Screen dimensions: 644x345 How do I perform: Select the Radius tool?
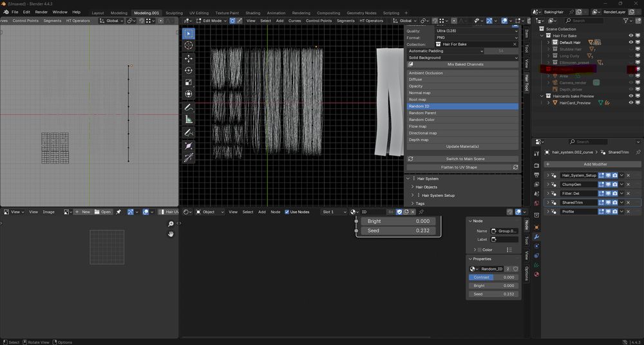(x=189, y=146)
